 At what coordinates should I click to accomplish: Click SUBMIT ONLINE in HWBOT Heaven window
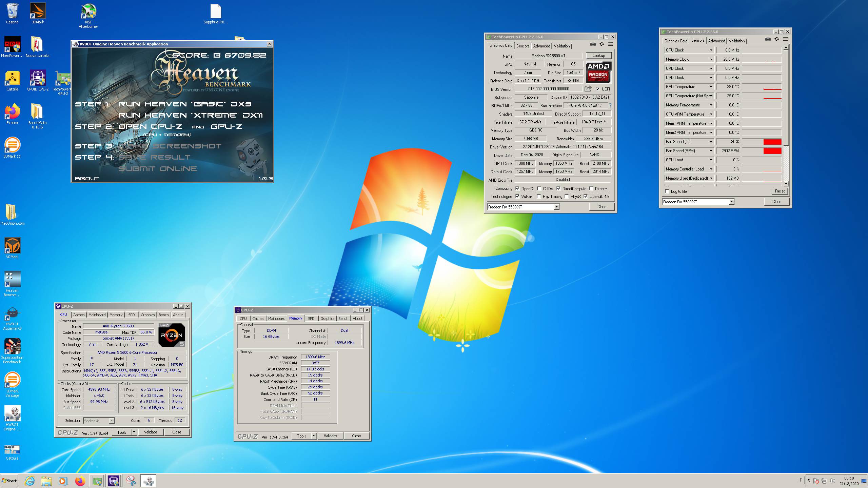coord(158,168)
